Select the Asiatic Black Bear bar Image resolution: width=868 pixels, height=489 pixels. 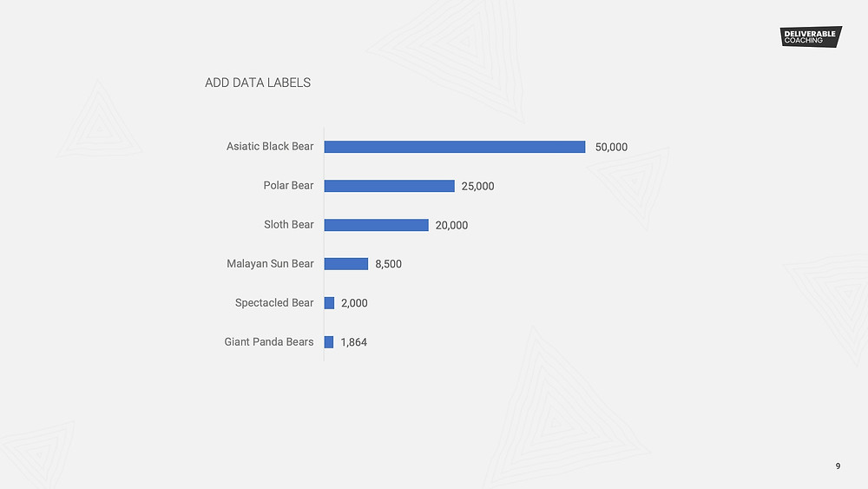[x=455, y=147]
